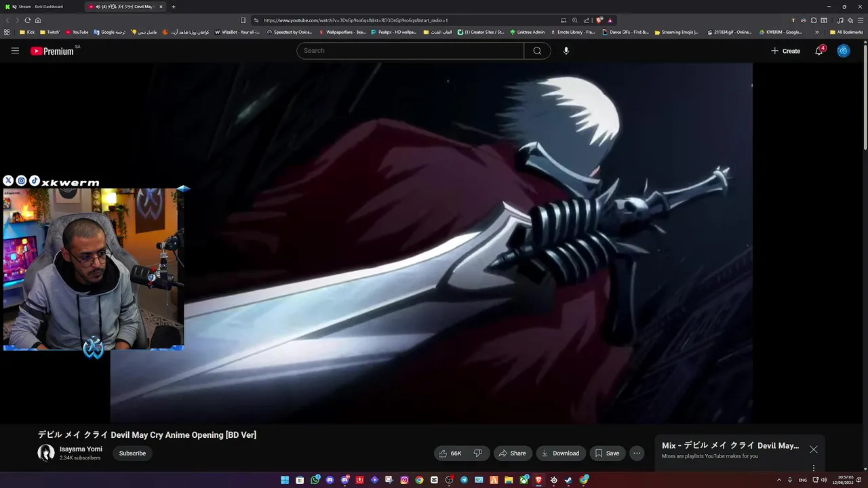Open the Linktree Admin bookmark
This screenshot has width=868, height=488.
tap(527, 32)
